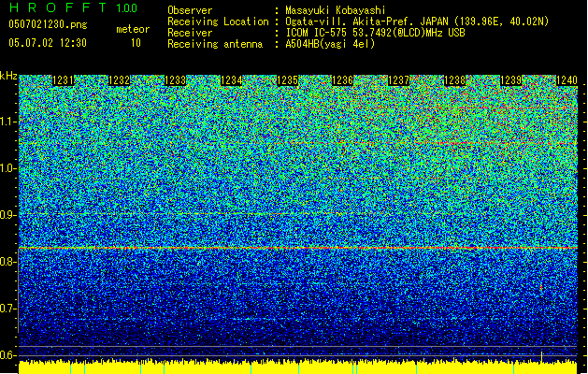This screenshot has height=374, width=588.
Task: Click the 1232 time marker
Action: click(119, 80)
